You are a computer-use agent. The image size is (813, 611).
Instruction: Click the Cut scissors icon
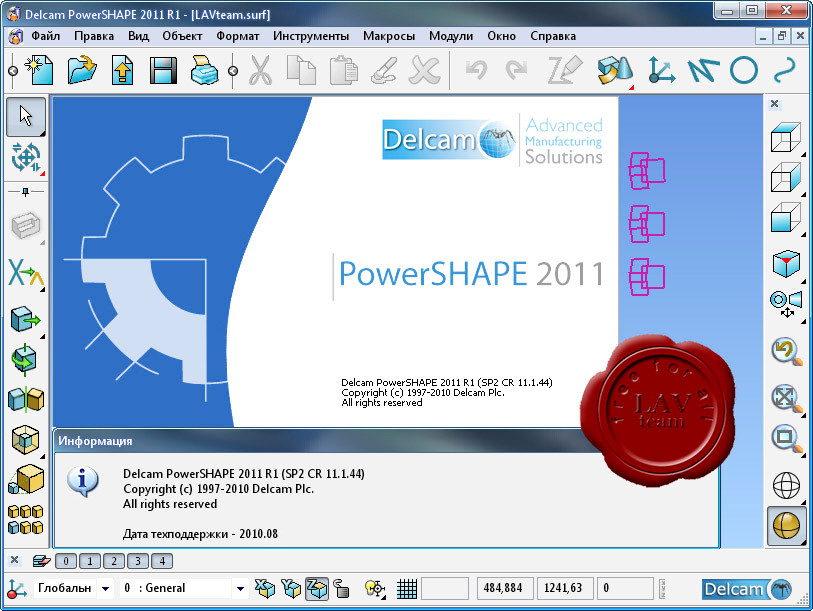click(260, 70)
